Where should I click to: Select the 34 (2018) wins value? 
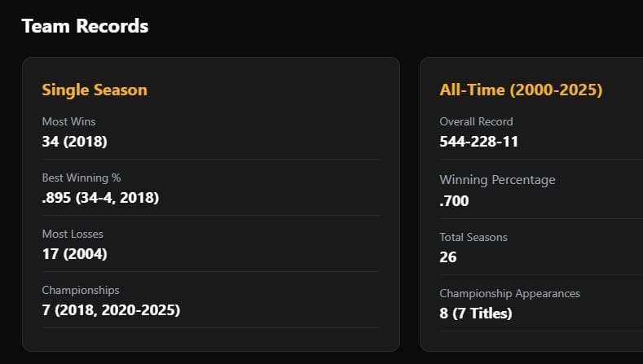[74, 141]
